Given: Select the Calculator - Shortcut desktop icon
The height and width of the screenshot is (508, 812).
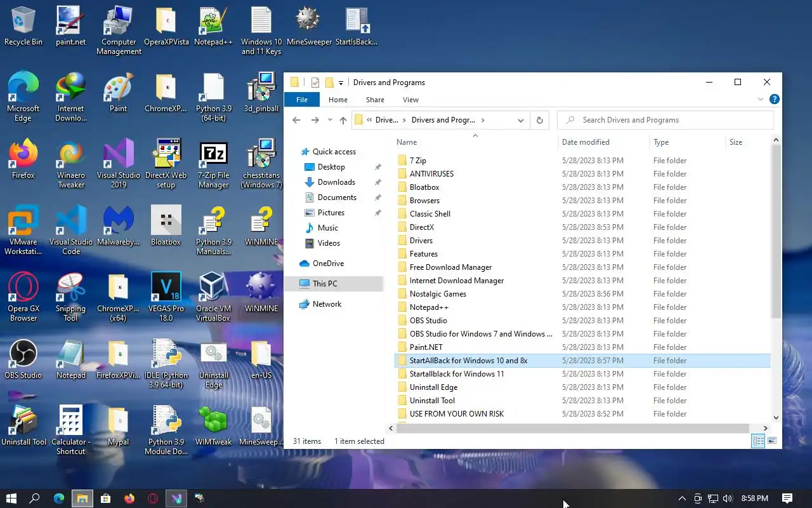Looking at the screenshot, I should pos(71,431).
